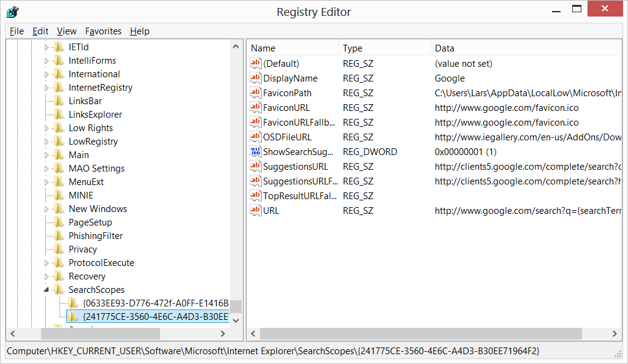
Task: Minimize the Registry Editor window
Action: [556, 11]
